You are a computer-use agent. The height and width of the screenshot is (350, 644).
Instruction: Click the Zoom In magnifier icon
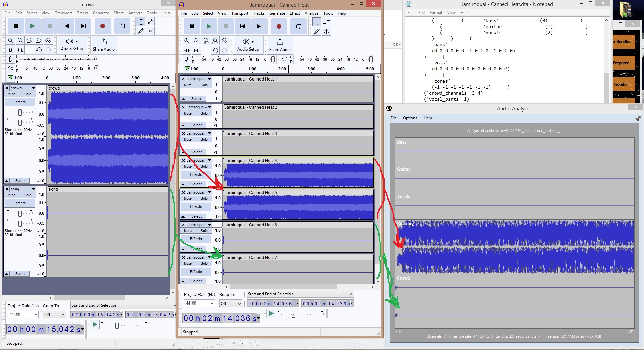187,41
